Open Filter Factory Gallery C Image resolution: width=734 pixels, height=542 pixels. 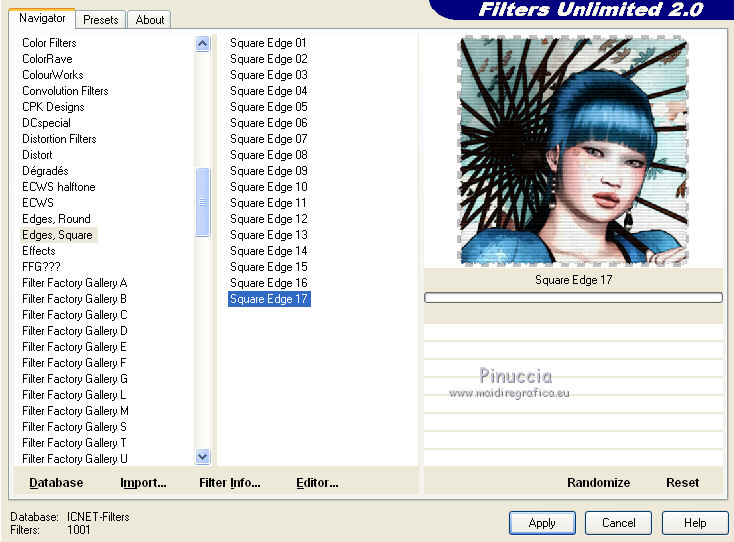75,315
